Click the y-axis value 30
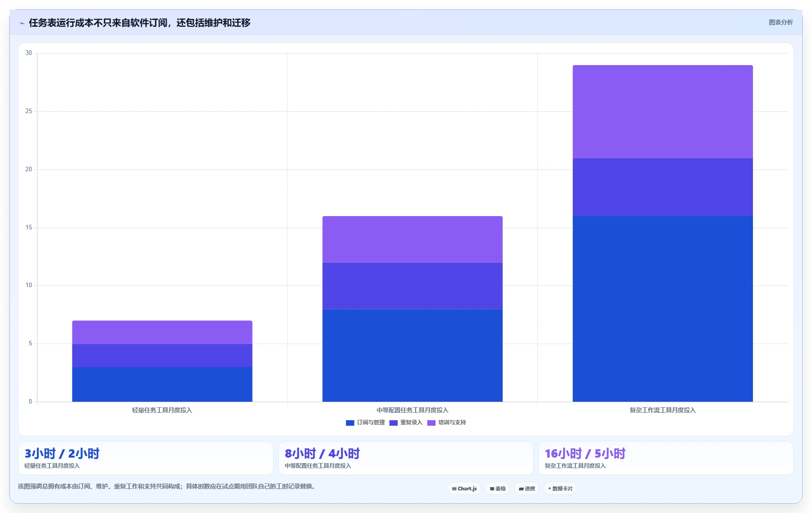 point(29,53)
